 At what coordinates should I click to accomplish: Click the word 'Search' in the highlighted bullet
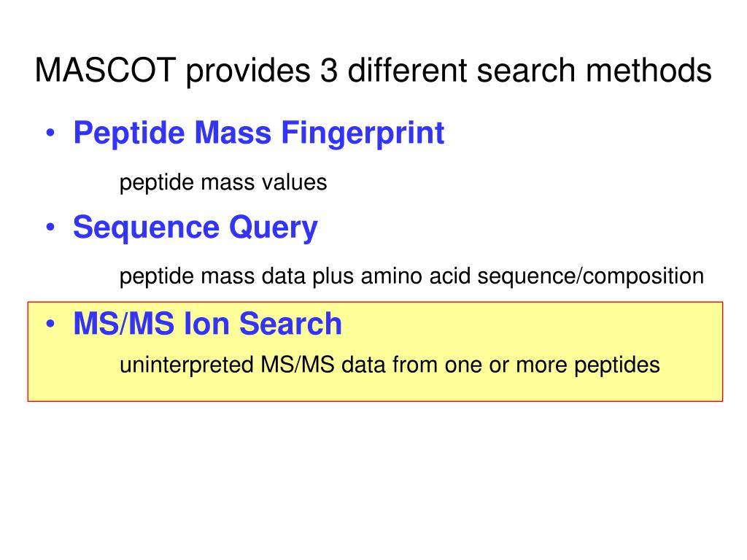290,324
